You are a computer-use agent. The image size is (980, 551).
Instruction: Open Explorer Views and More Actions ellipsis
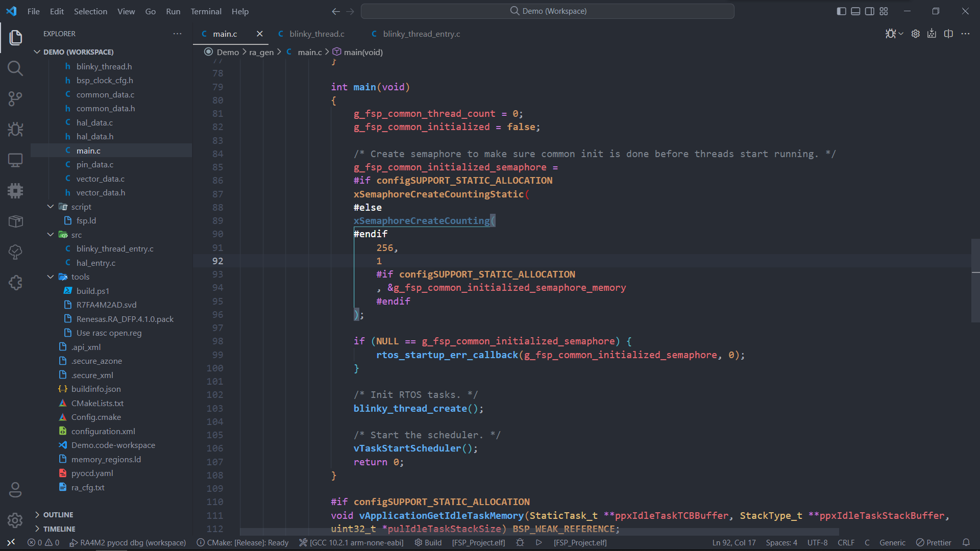click(x=177, y=34)
